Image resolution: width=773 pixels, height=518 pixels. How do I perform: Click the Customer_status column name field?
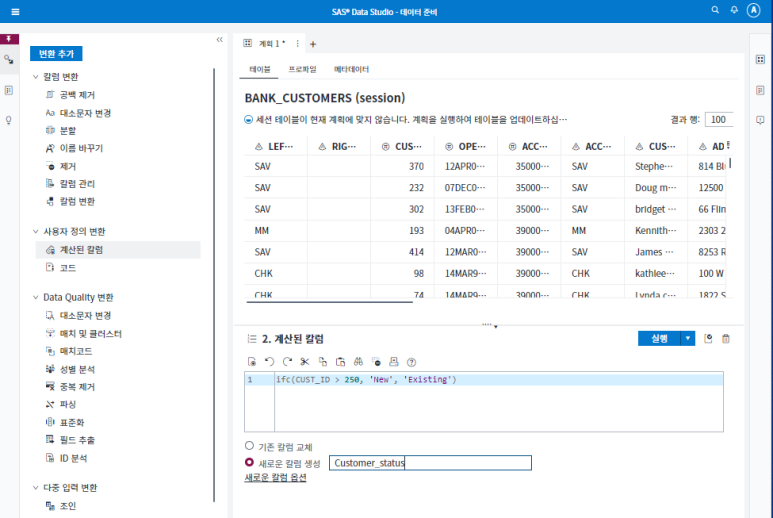(x=430, y=463)
